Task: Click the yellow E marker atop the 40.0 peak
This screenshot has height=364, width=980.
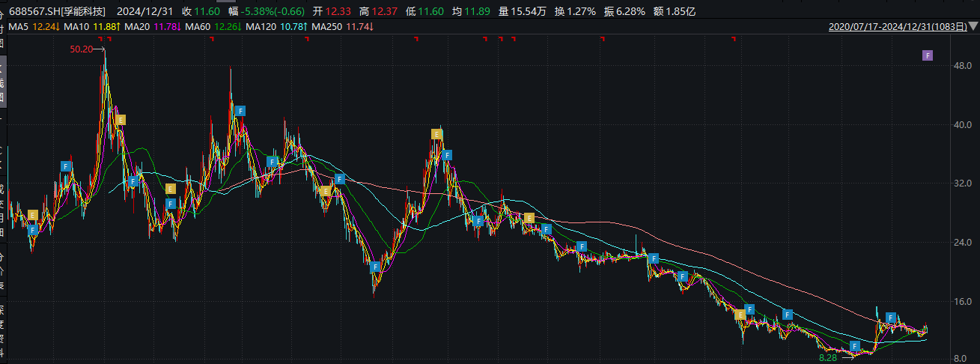Action: (436, 134)
